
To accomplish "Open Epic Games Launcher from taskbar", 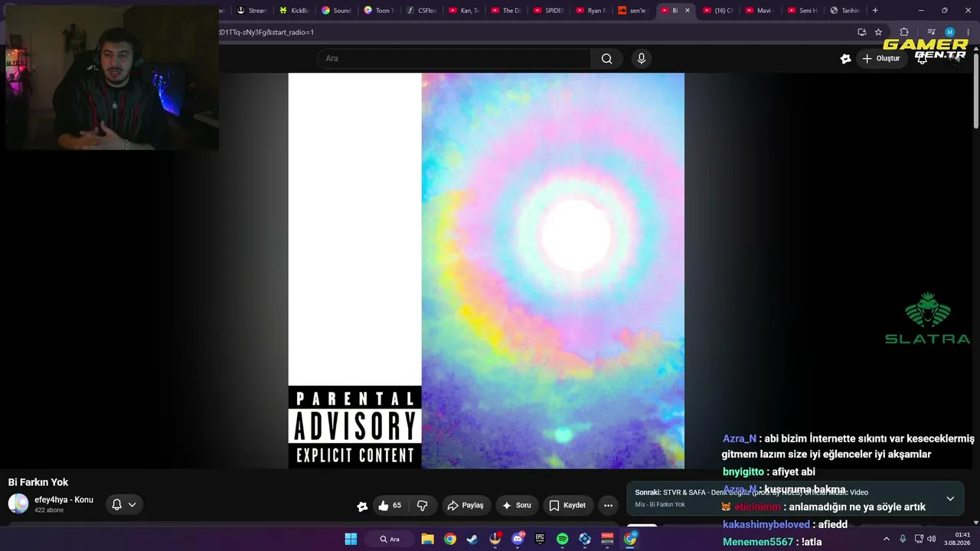I will click(x=540, y=539).
